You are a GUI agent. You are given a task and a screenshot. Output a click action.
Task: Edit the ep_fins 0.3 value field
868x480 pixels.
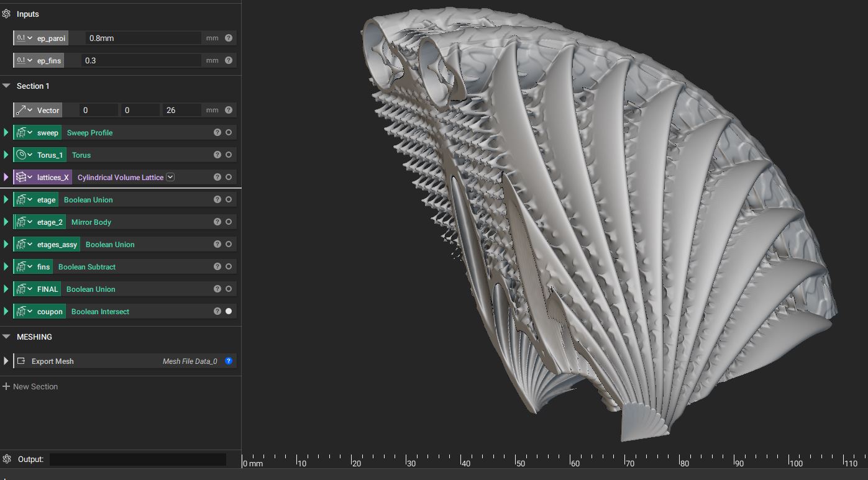pos(140,60)
